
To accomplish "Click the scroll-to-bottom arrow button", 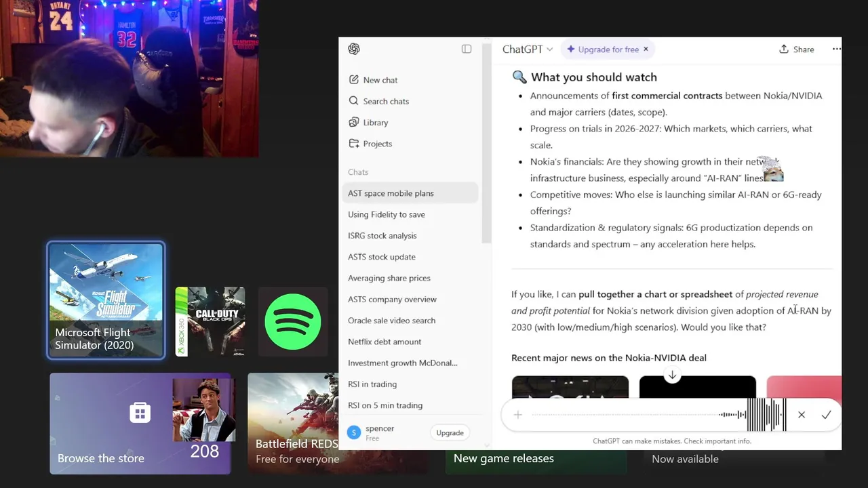I will click(x=672, y=375).
